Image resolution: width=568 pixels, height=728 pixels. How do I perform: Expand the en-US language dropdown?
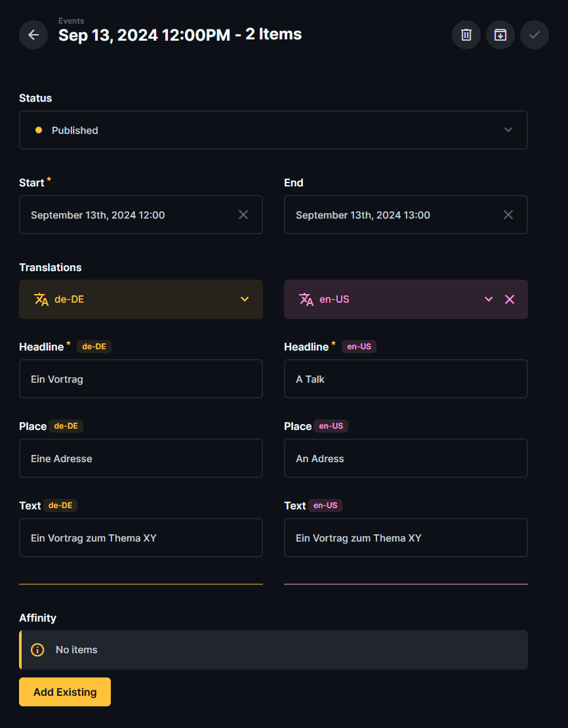pyautogui.click(x=488, y=299)
